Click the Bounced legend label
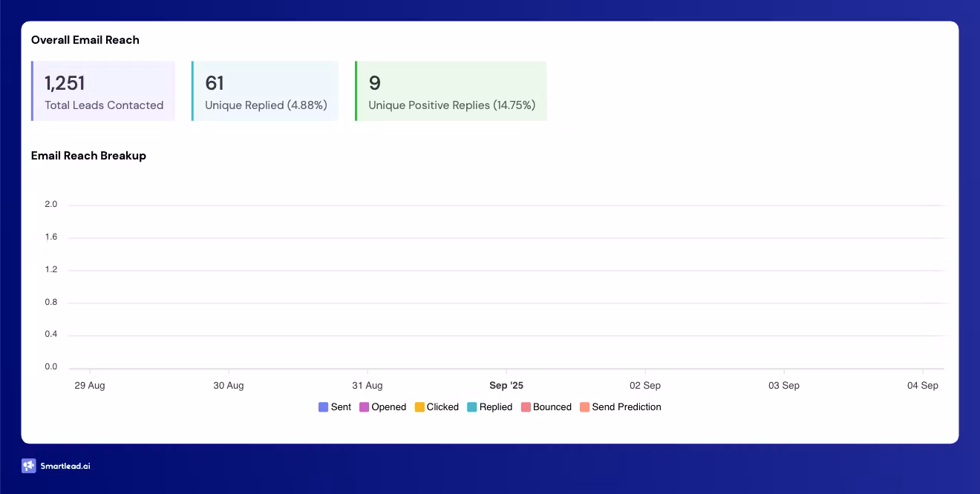The image size is (980, 494). (x=552, y=407)
